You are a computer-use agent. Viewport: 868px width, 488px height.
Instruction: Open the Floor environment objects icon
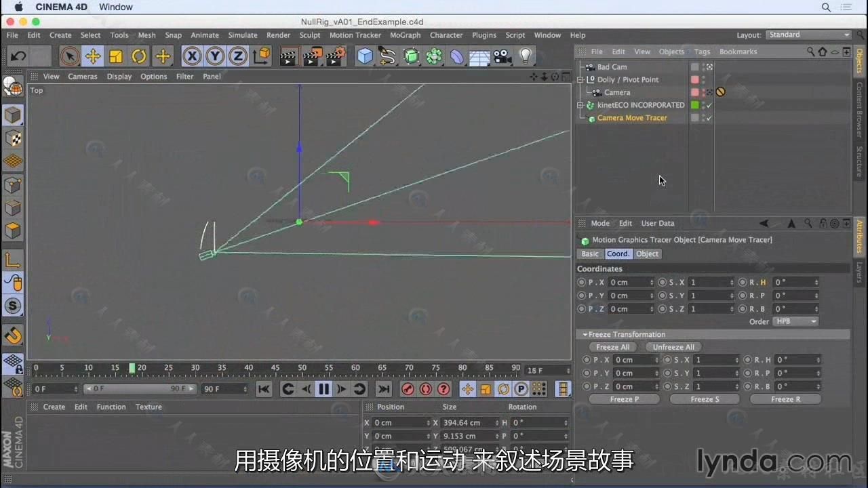pos(479,56)
